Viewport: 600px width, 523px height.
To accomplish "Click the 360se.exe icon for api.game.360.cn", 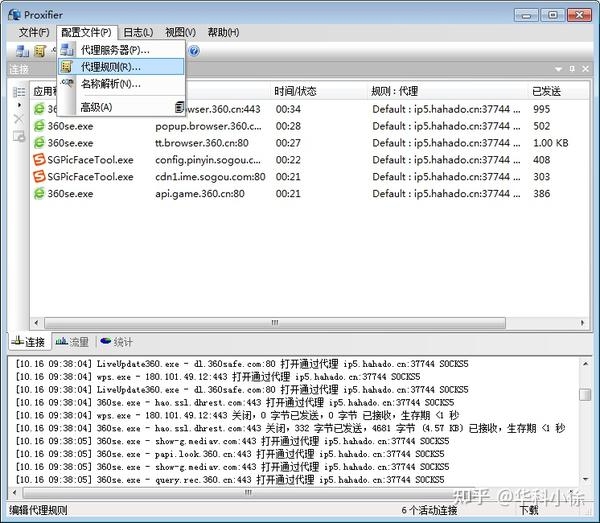I will coord(40,194).
